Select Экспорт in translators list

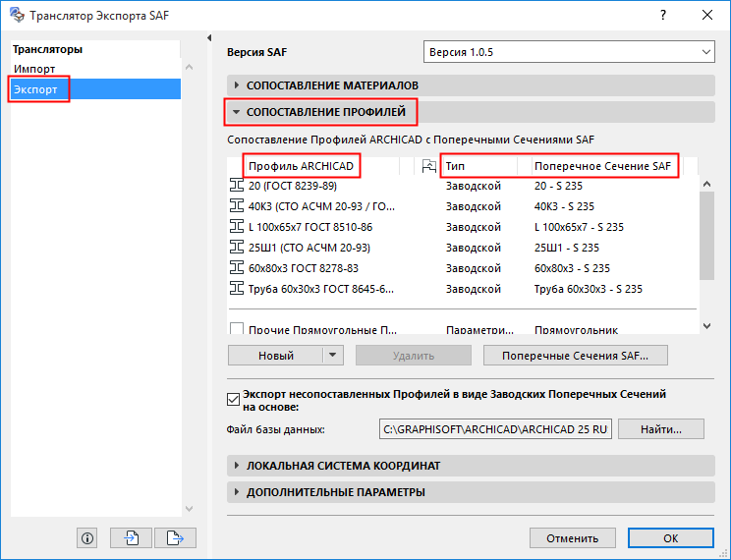95,89
